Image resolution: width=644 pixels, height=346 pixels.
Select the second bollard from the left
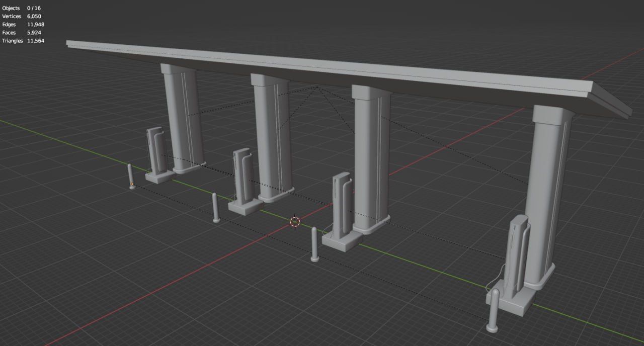pyautogui.click(x=216, y=208)
